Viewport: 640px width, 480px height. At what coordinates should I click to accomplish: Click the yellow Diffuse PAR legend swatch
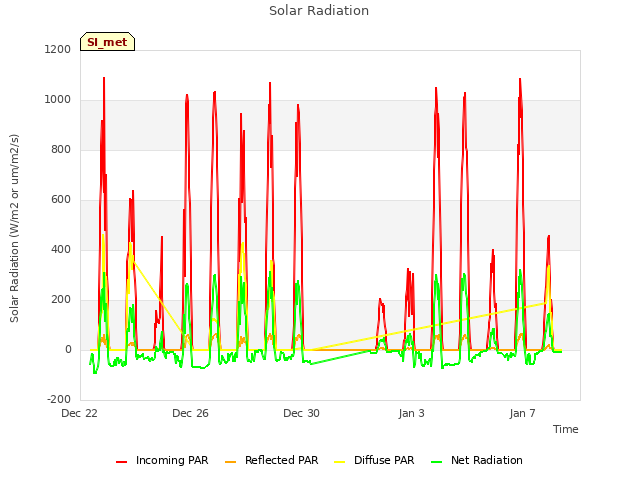click(x=339, y=462)
